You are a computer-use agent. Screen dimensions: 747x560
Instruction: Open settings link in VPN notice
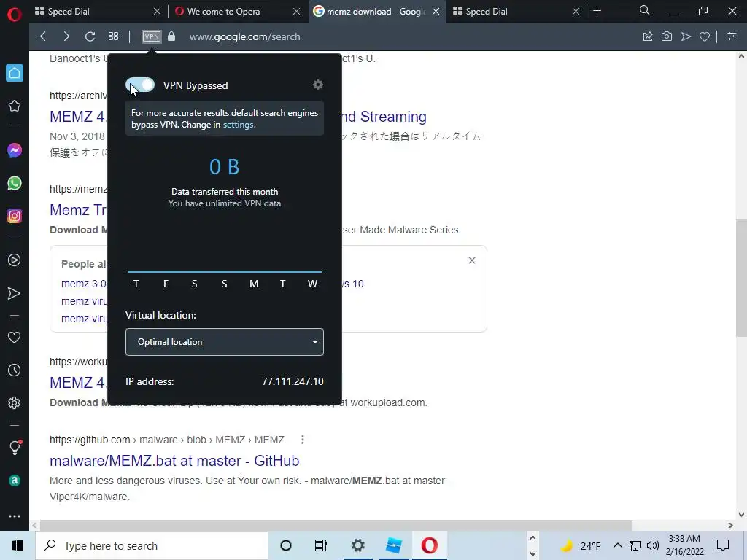[239, 125]
